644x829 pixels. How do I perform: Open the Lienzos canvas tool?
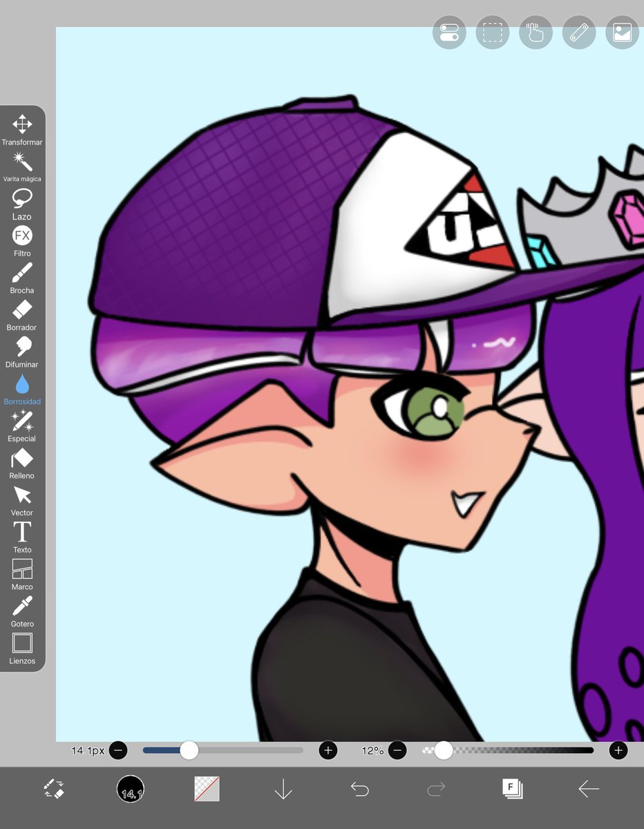coord(22,649)
